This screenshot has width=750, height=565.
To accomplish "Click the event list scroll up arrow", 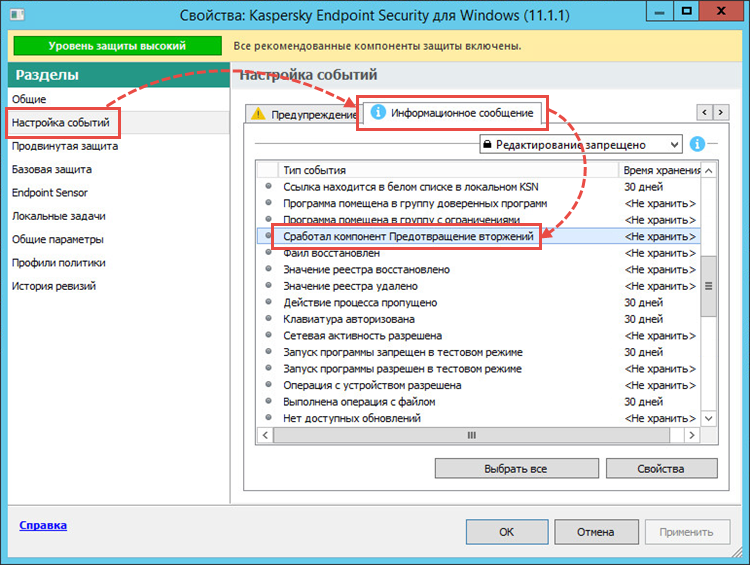I will (x=709, y=170).
